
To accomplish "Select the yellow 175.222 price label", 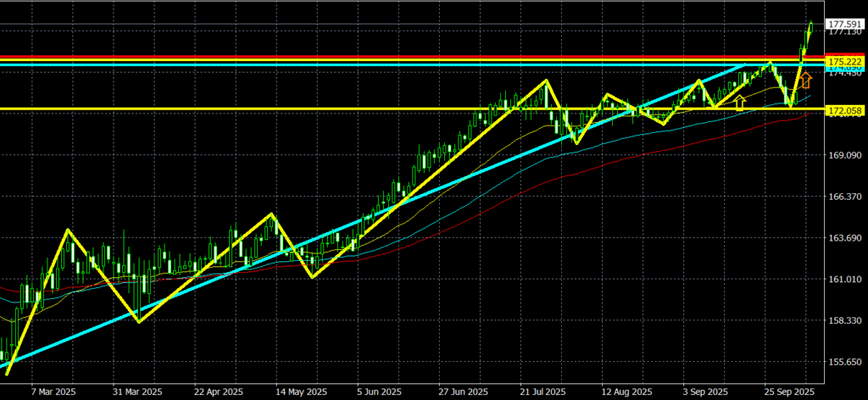I will 845,62.
